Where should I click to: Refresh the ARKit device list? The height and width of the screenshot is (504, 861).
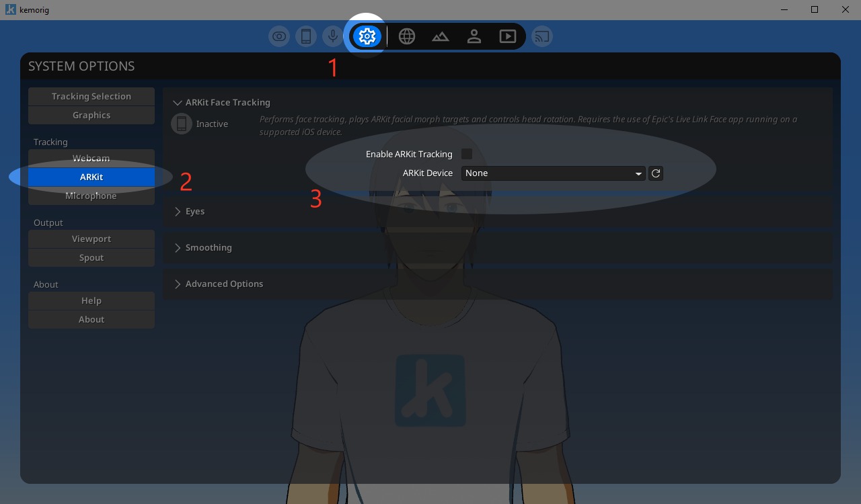[656, 173]
